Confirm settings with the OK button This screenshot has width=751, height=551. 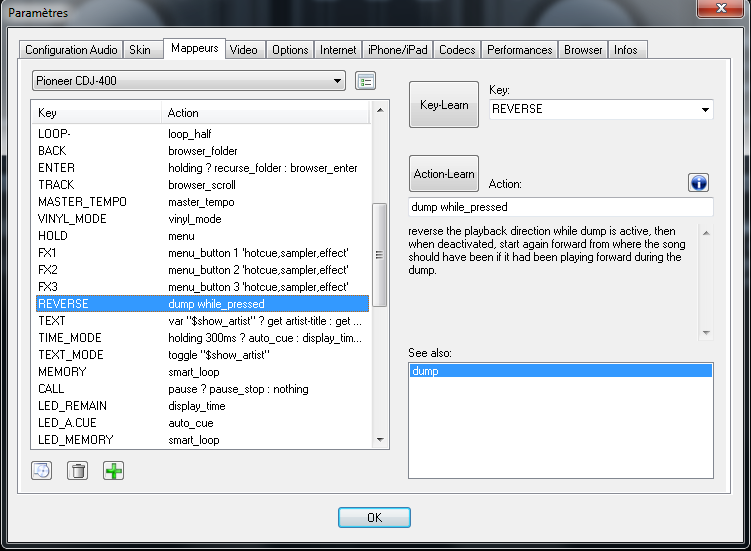coord(374,517)
